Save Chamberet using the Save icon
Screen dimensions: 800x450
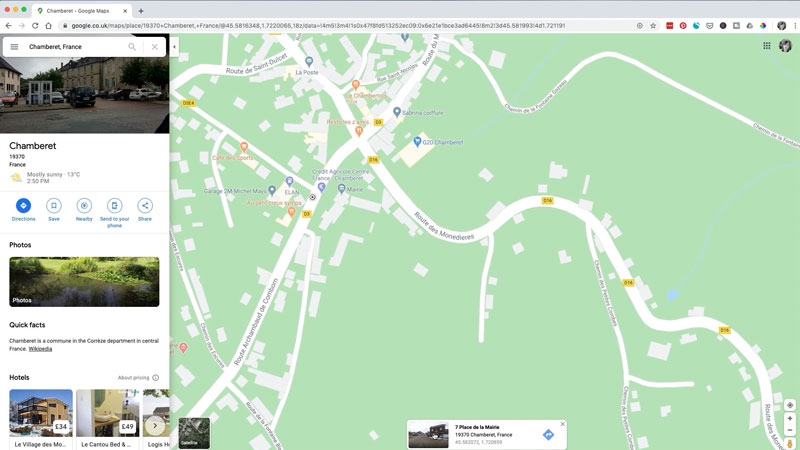[54, 206]
